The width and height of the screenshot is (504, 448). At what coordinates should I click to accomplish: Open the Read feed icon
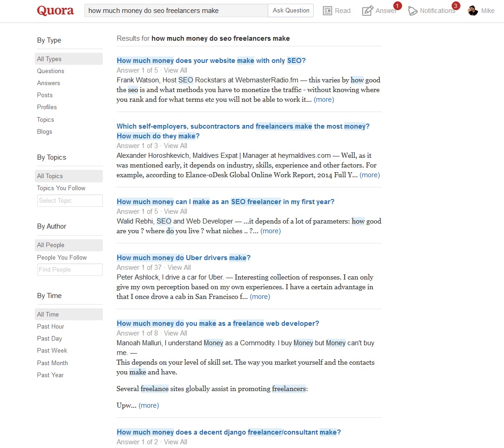[327, 11]
